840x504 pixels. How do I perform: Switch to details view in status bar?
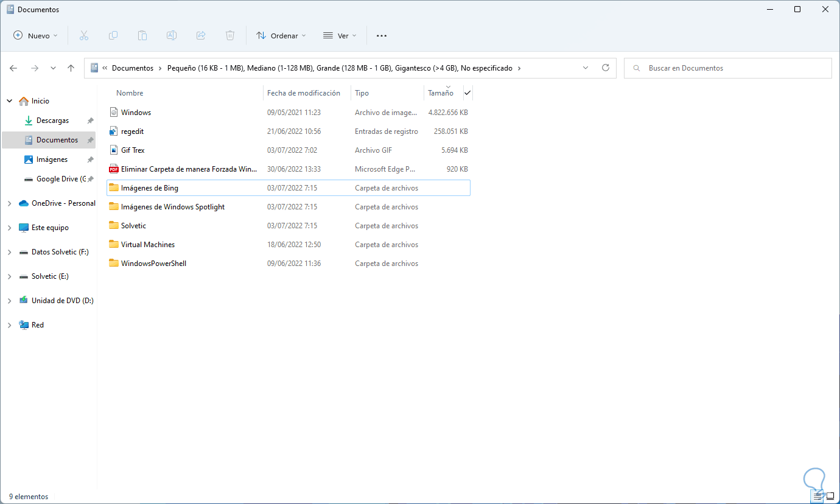(x=817, y=496)
